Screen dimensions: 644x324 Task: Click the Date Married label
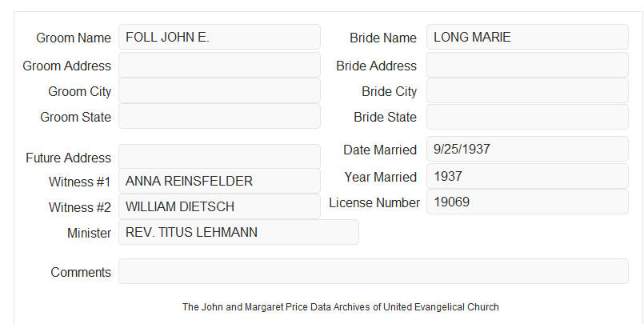(x=380, y=150)
